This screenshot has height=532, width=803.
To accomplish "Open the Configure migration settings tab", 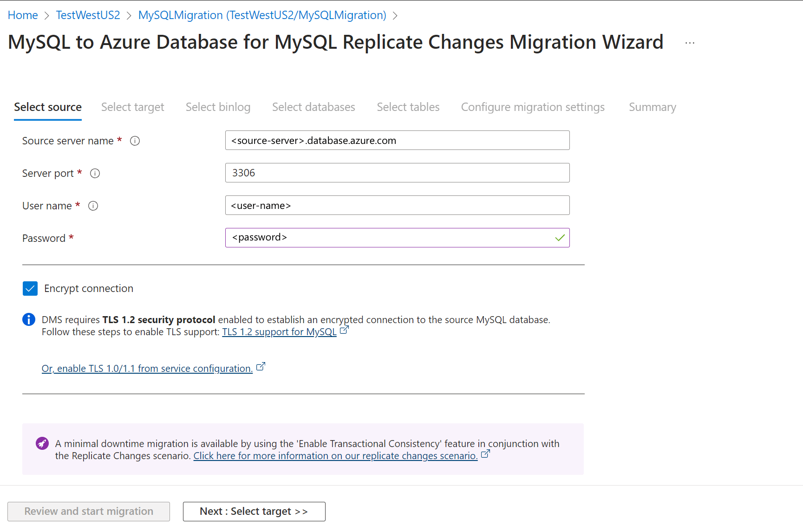I will click(533, 107).
